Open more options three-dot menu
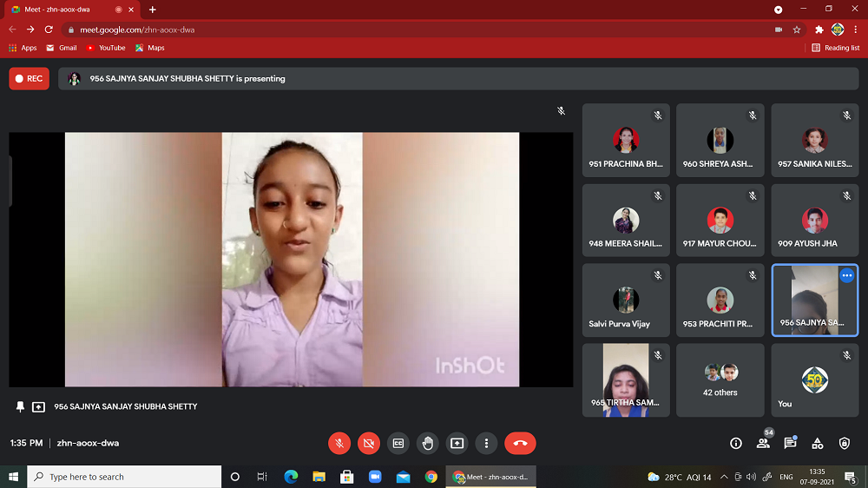This screenshot has width=868, height=488. 487,443
